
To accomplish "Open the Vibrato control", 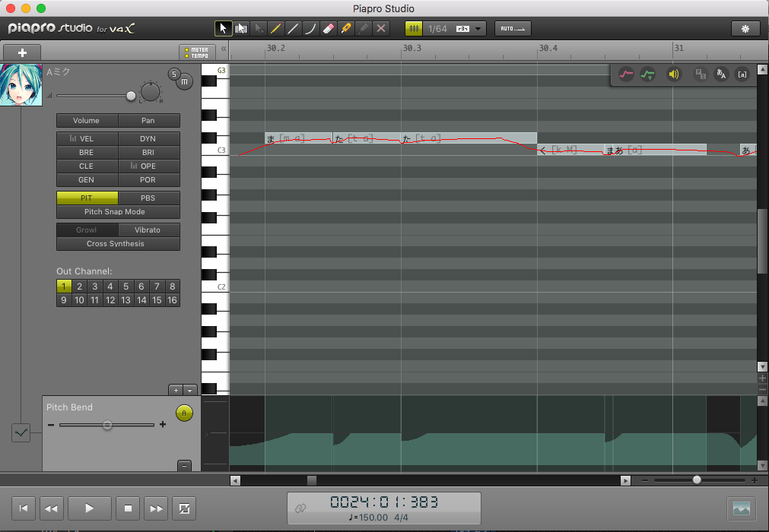I will (x=148, y=230).
